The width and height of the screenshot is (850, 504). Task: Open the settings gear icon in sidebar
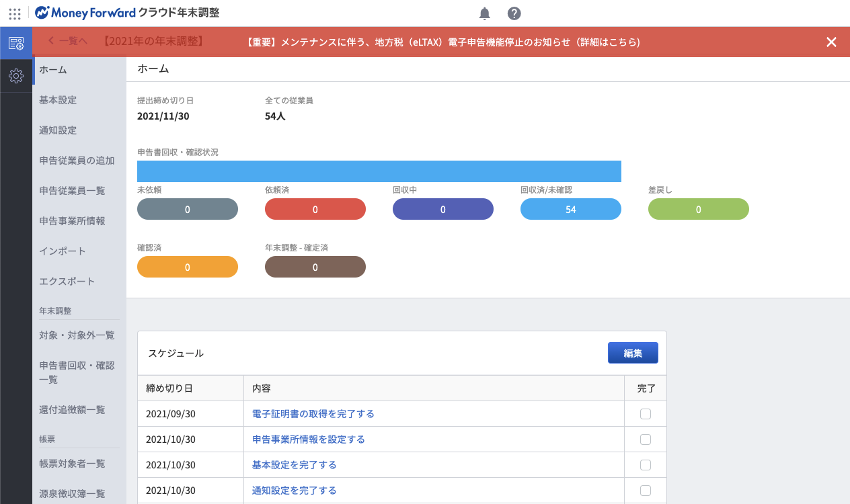tap(16, 76)
